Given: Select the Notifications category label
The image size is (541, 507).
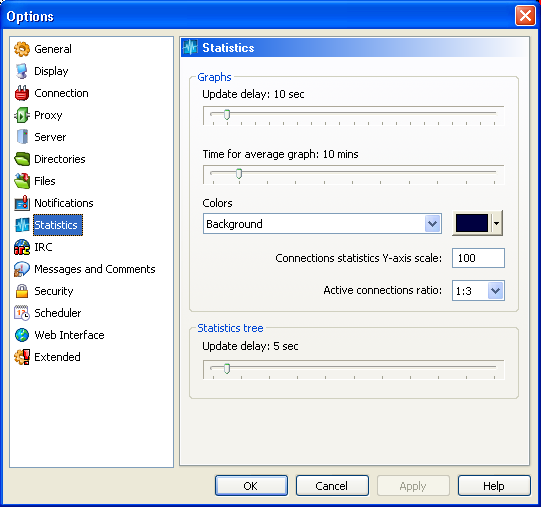Looking at the screenshot, I should click(64, 203).
